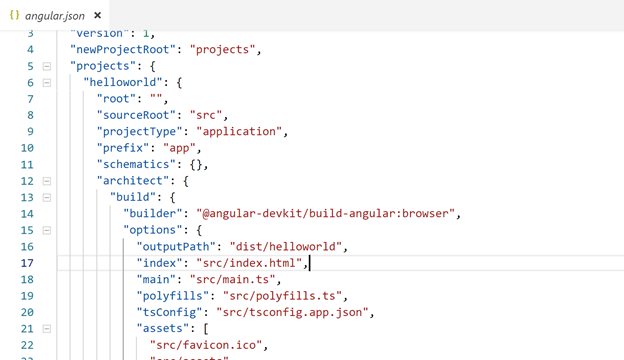Click the "root" key on line 7
Viewport: 624px width, 360px height.
(x=116, y=99)
